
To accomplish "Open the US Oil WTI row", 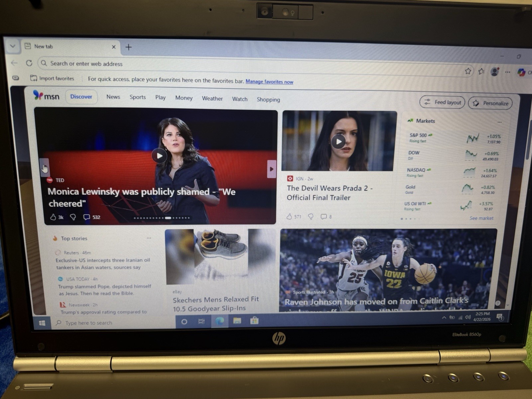I will click(x=448, y=206).
